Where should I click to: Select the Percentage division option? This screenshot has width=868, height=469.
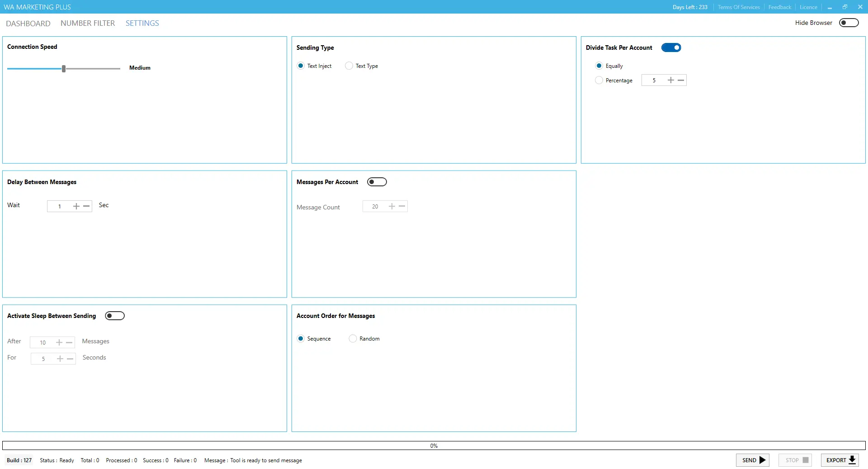click(x=599, y=80)
